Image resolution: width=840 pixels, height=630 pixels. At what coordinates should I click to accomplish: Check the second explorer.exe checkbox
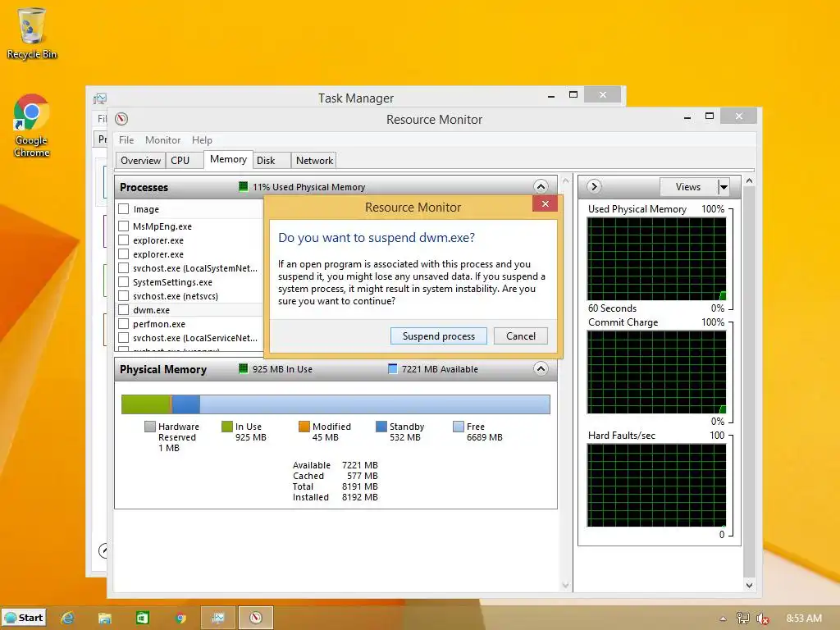coord(124,254)
